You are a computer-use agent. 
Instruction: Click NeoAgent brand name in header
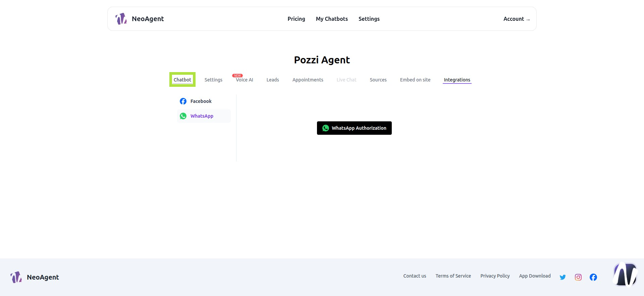pyautogui.click(x=148, y=19)
